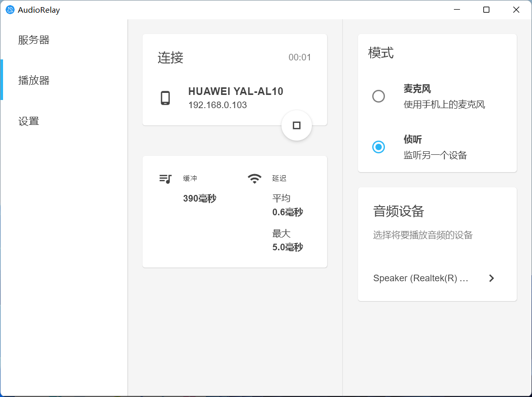Screen dimensions: 532x397
Task: Select the 麦克风 mode radio button
Action: pyautogui.click(x=379, y=96)
